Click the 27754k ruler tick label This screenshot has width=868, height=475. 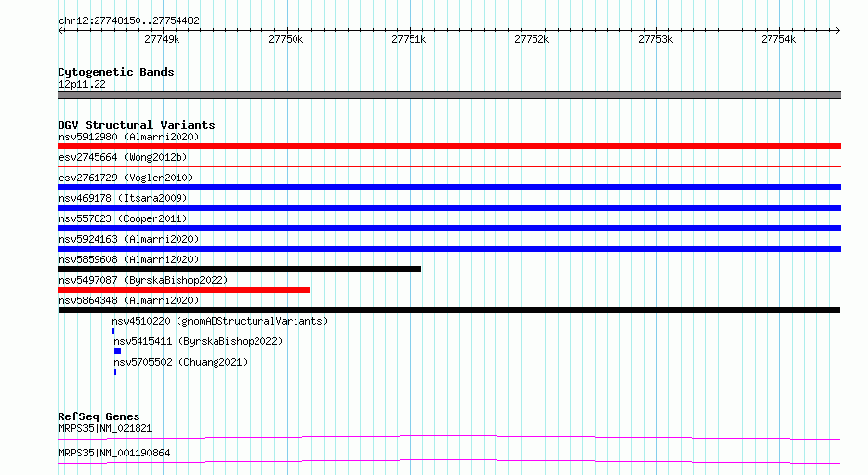[x=778, y=39]
